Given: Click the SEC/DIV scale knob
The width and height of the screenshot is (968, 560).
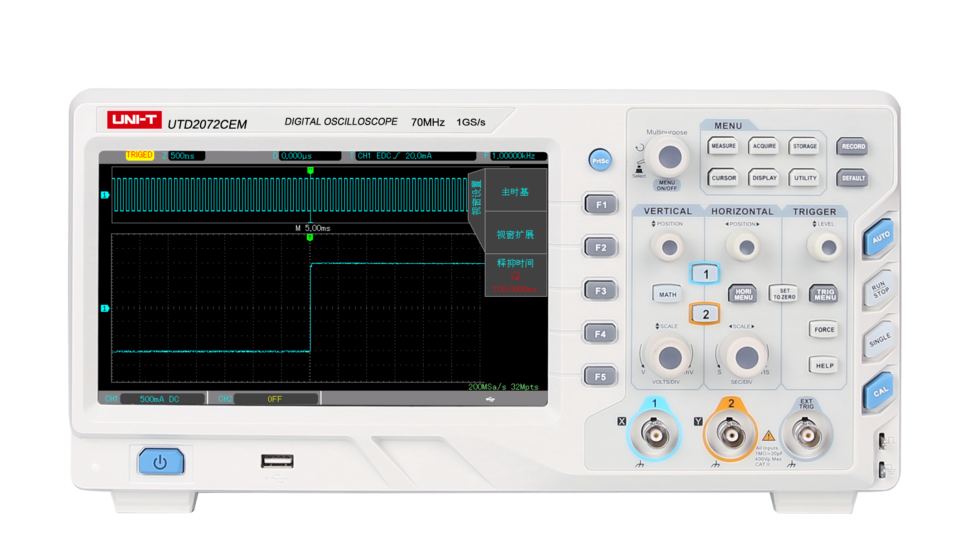Looking at the screenshot, I should click(746, 357).
